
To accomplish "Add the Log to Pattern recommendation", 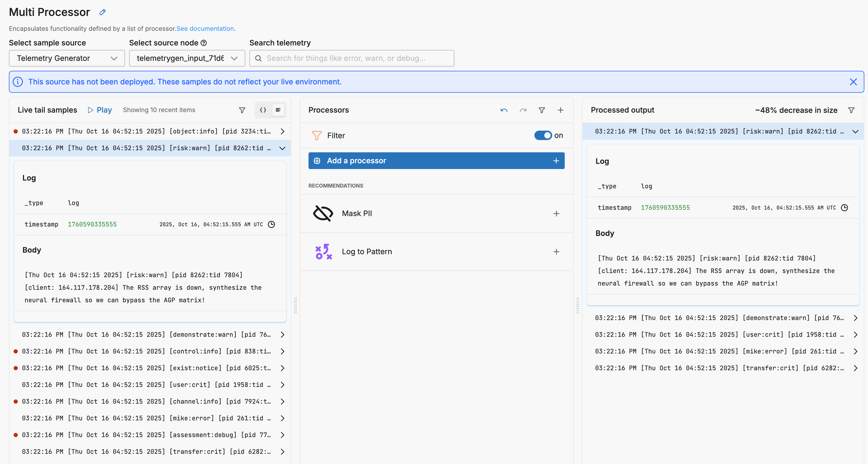I will tap(556, 252).
